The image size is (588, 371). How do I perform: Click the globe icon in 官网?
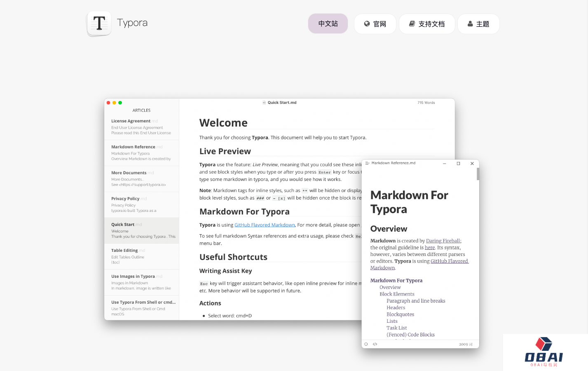pyautogui.click(x=367, y=24)
